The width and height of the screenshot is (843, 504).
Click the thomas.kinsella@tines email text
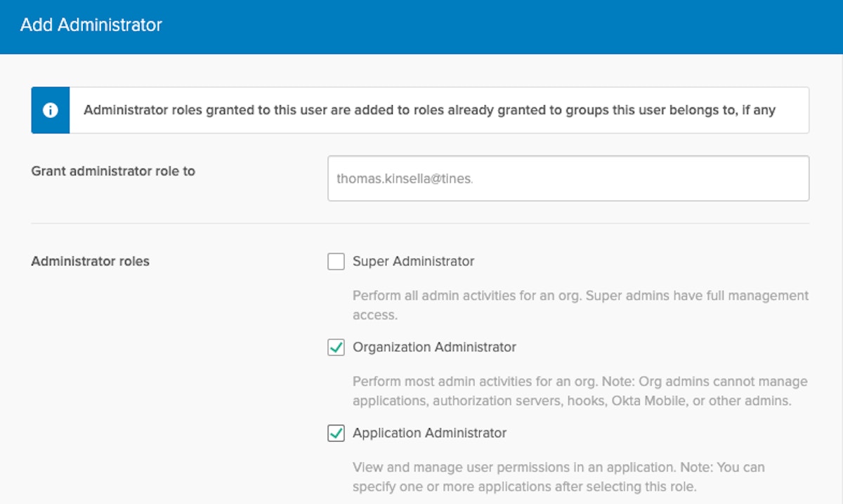[405, 178]
